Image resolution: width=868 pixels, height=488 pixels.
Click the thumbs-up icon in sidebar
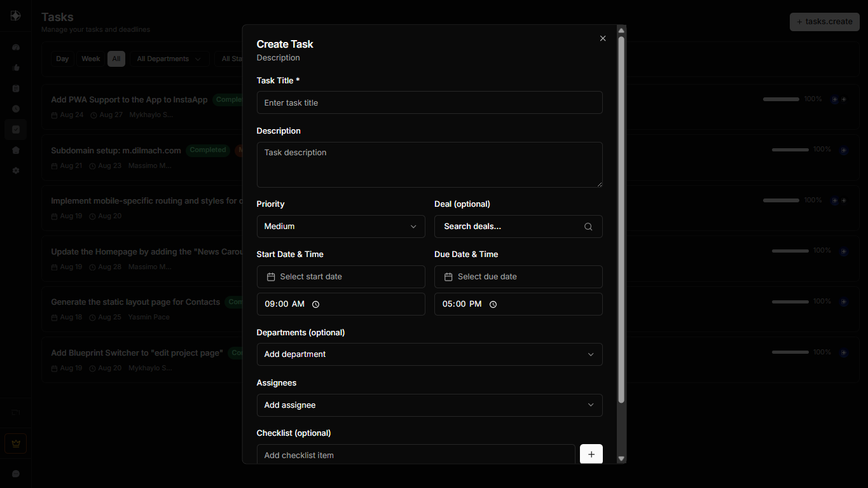click(16, 67)
